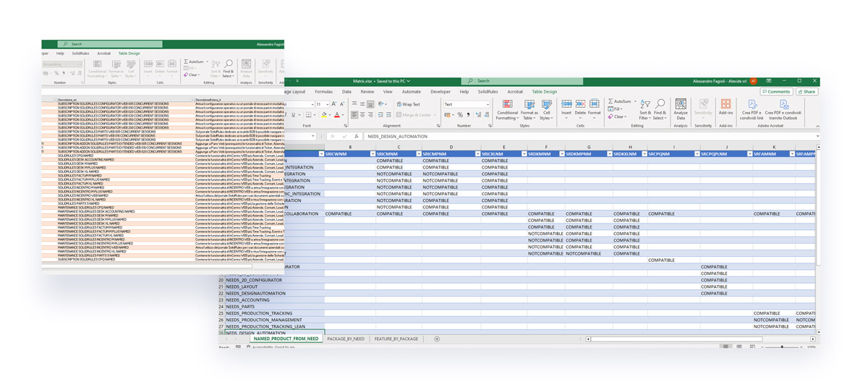Click the zoom slider in Matrix.xlsx status bar
This screenshot has height=390, width=868.
coord(782,347)
